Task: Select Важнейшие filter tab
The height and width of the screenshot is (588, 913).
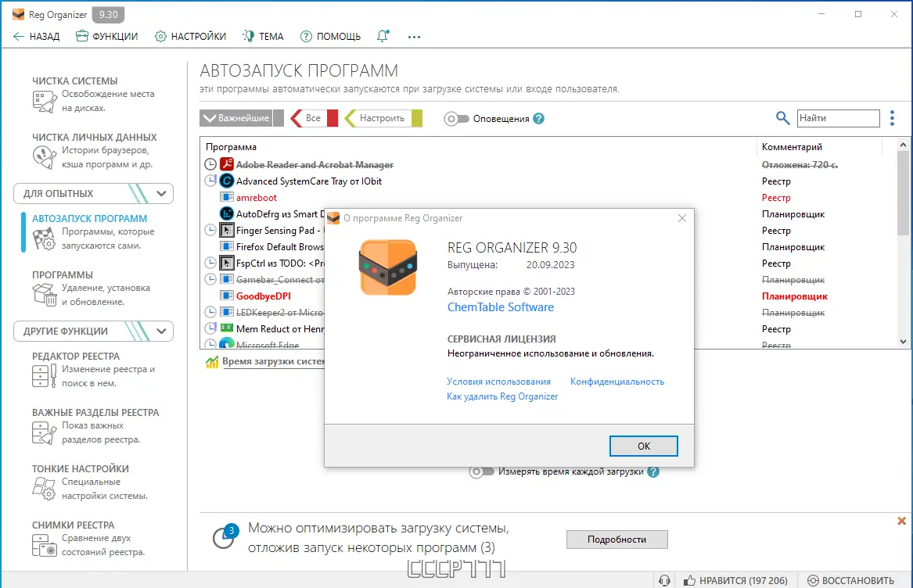Action: (242, 118)
